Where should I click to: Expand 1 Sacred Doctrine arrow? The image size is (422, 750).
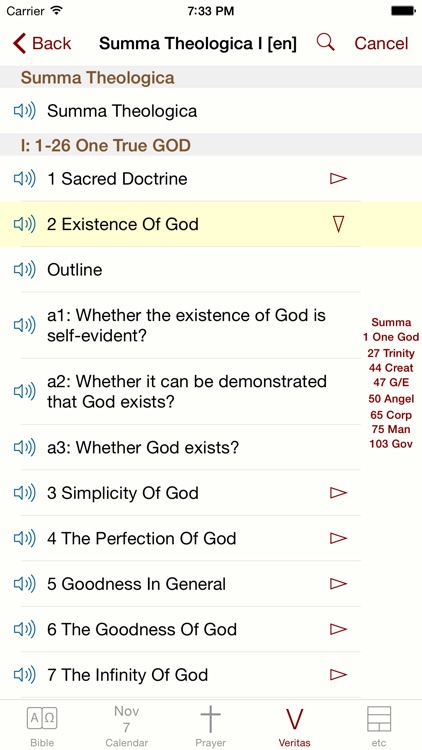(x=338, y=178)
